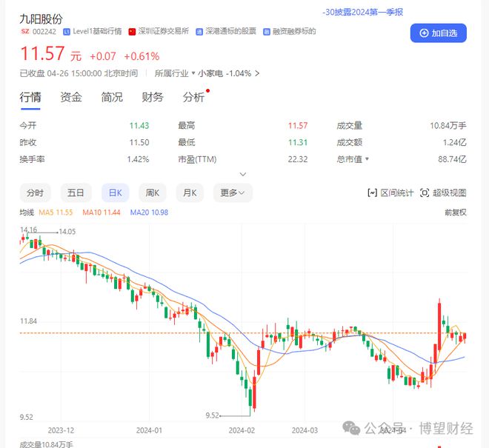Click the 加自选 add-to-watchlist button
Screen dimensions: 489x448
tap(438, 33)
